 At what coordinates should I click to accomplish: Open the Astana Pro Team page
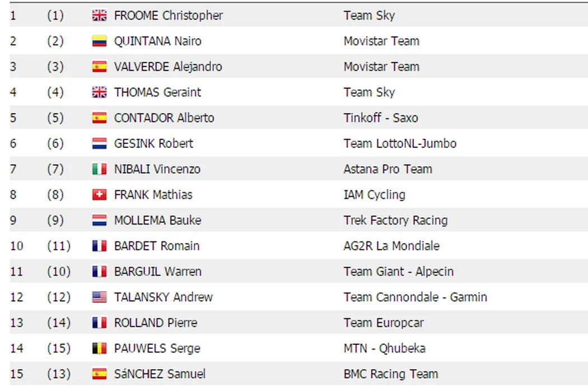click(x=388, y=169)
